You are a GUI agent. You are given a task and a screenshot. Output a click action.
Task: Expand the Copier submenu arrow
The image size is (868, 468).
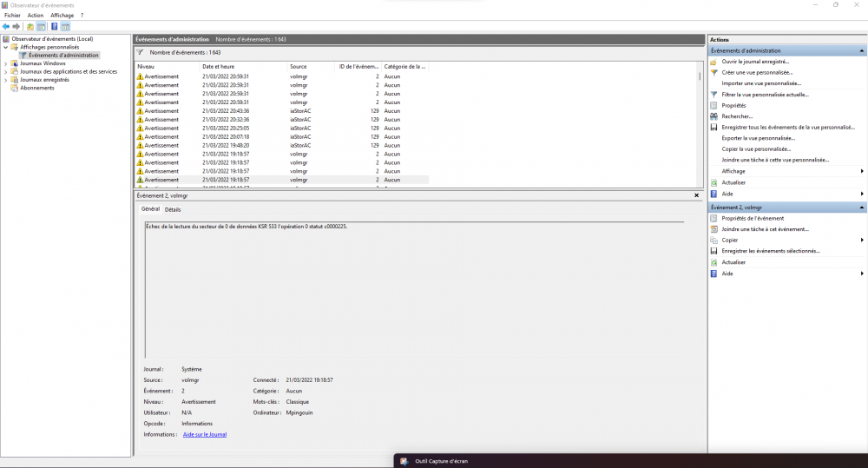[x=861, y=240]
